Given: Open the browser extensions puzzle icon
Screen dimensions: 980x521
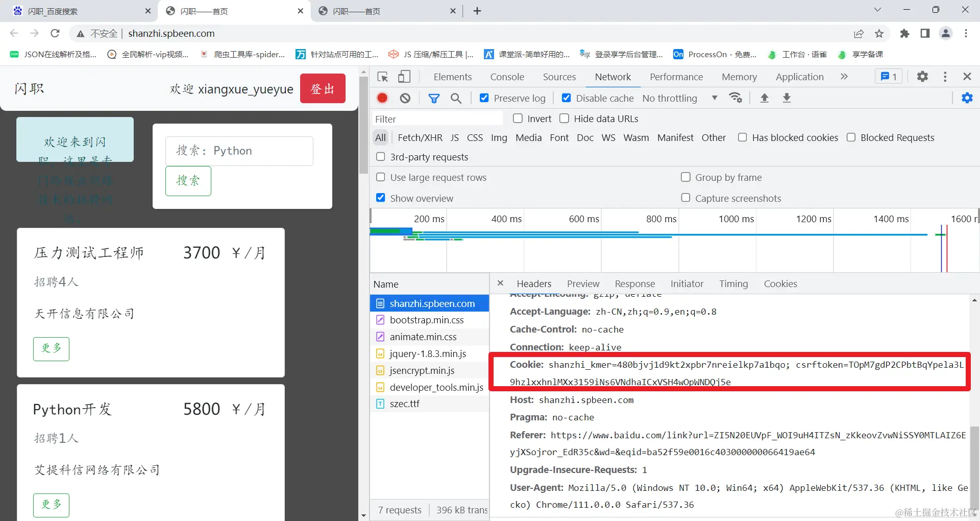Looking at the screenshot, I should click(x=904, y=33).
